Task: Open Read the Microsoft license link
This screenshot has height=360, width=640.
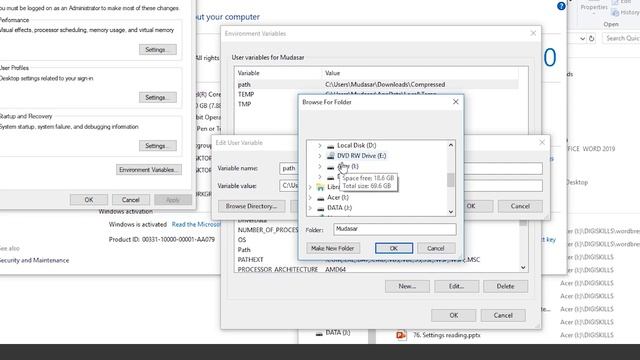Action: [196, 224]
